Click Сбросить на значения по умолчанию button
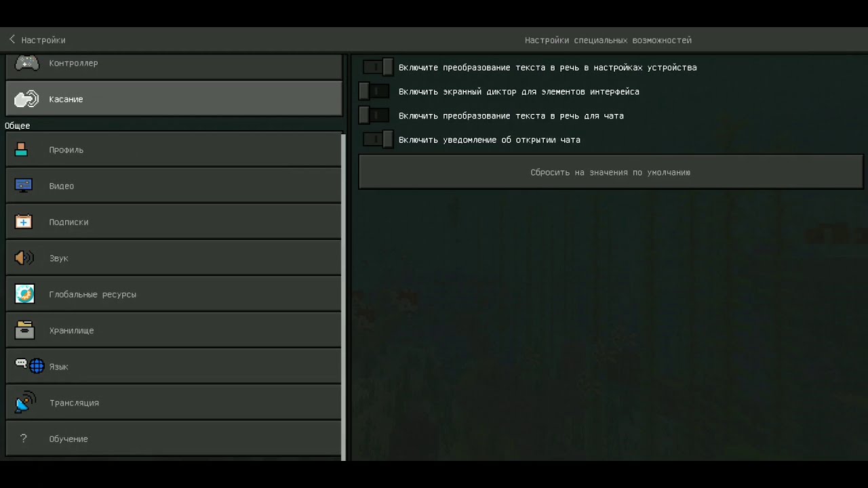 coord(610,172)
